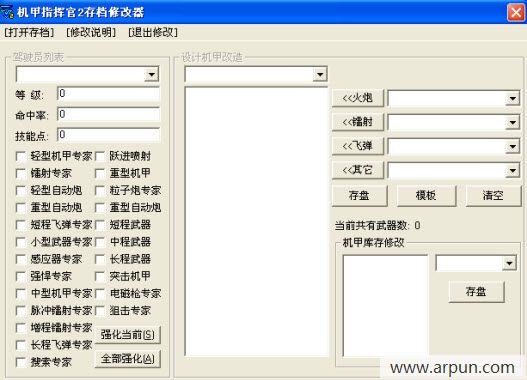Click the 强化当前(S) button
Viewport: 527px width, 380px height.
pyautogui.click(x=128, y=335)
